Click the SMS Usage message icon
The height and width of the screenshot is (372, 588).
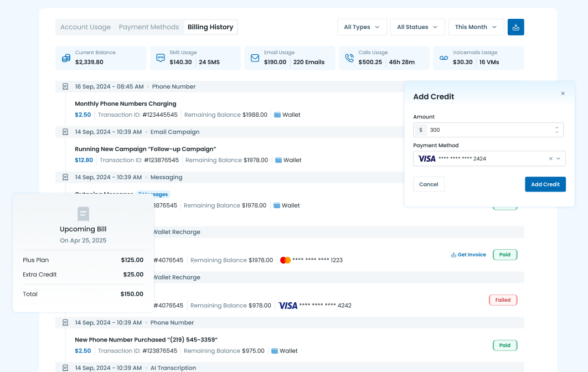pos(161,58)
